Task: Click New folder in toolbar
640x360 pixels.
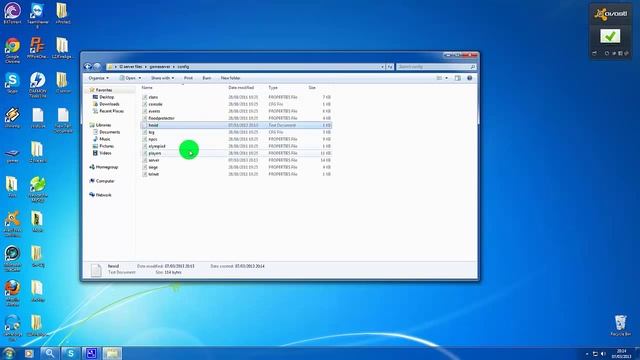Action: click(x=231, y=78)
